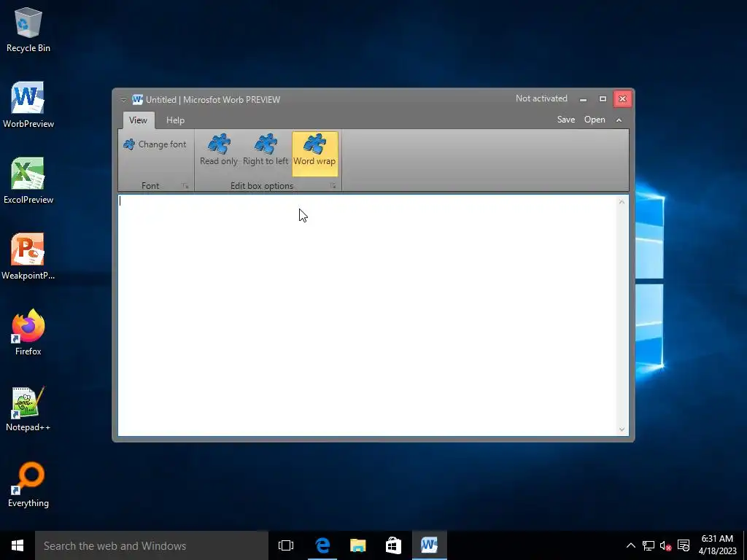Click inside the empty text editing area
Image resolution: width=747 pixels, height=560 pixels.
coord(367,315)
